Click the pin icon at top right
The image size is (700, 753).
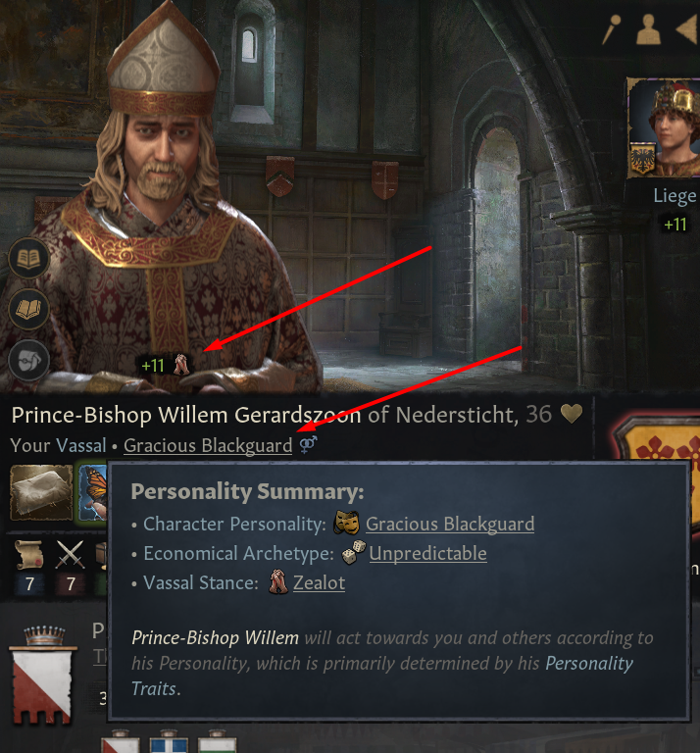pos(612,29)
